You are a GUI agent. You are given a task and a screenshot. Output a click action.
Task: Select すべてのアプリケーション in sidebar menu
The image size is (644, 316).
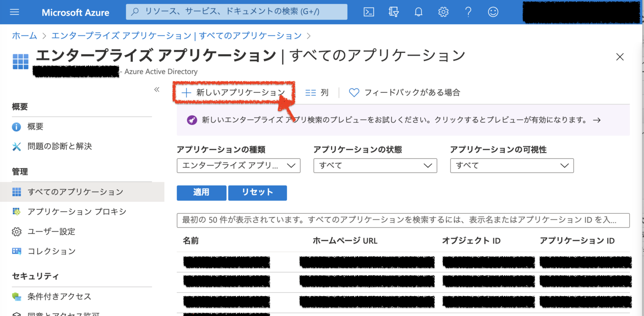point(76,192)
